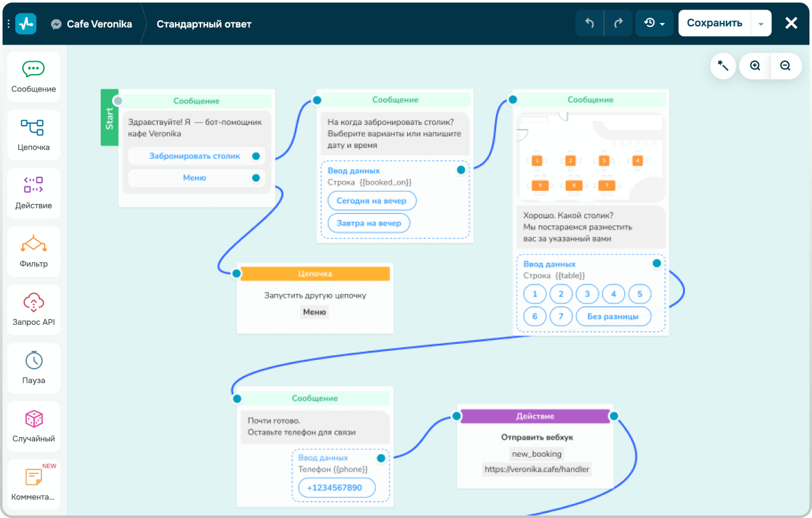Click the Забронировать столик button

(x=195, y=156)
